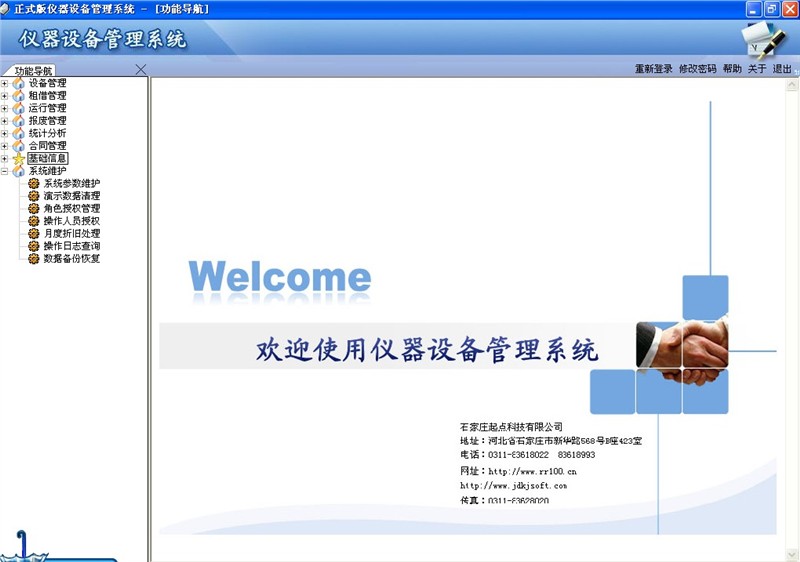The width and height of the screenshot is (800, 562).
Task: Select the 功能导航 tab
Action: click(x=33, y=71)
